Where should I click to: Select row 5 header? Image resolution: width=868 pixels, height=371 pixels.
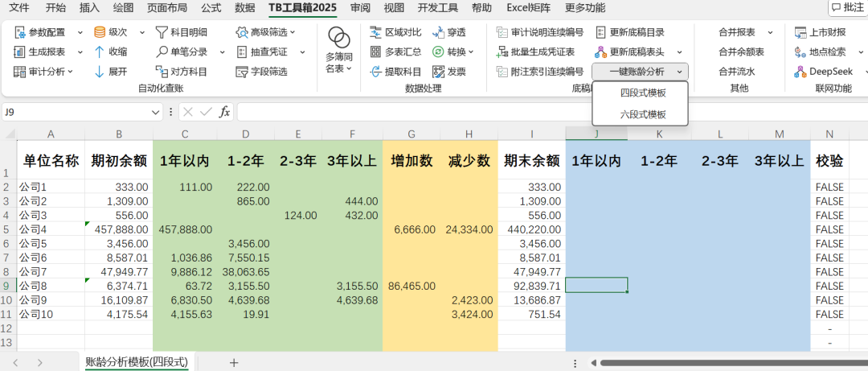coord(8,229)
